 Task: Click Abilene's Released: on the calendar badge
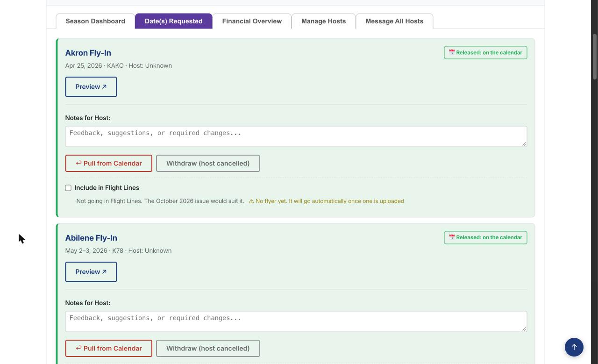click(485, 237)
